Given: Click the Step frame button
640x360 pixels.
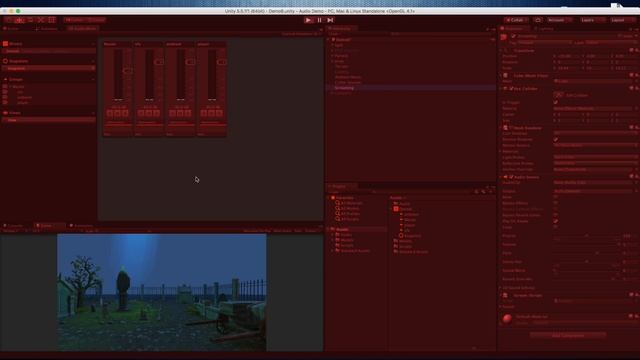Looking at the screenshot, I should click(330, 20).
